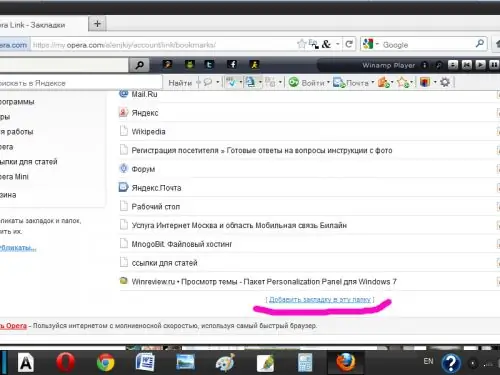Click the Найти search button
The height and width of the screenshot is (375, 500).
pyautogui.click(x=180, y=83)
